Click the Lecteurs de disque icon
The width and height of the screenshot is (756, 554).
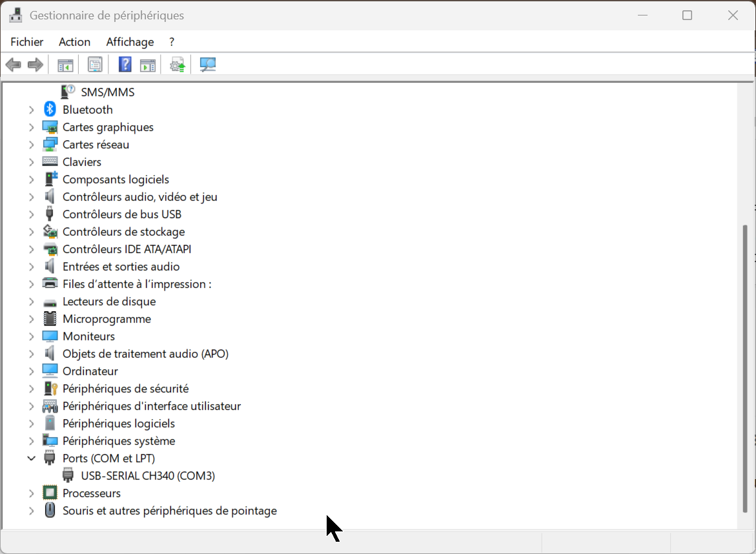(50, 302)
